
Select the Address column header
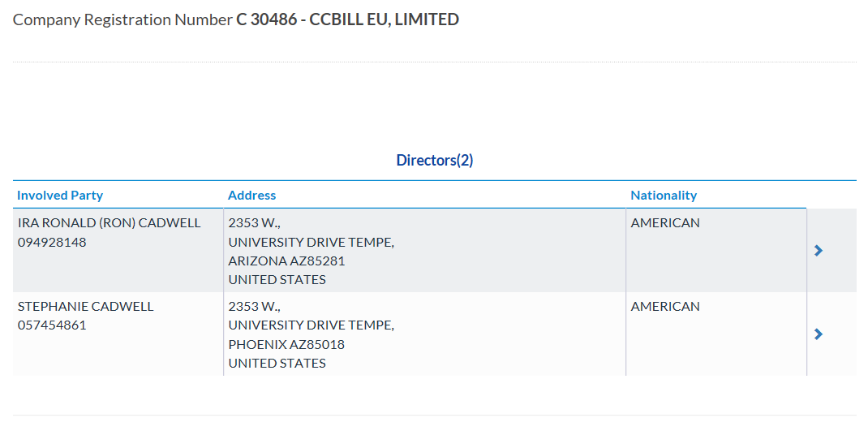point(251,196)
